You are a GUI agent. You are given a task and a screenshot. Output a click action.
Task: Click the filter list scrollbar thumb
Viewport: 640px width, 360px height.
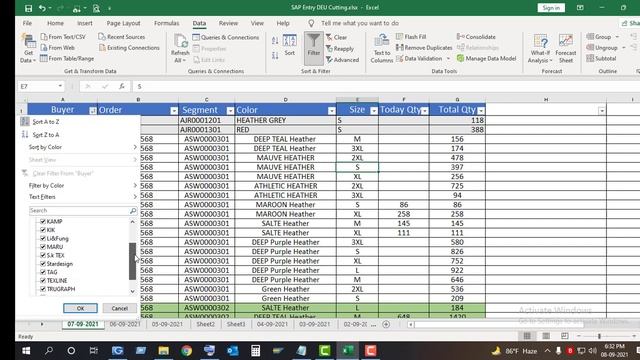pyautogui.click(x=132, y=261)
